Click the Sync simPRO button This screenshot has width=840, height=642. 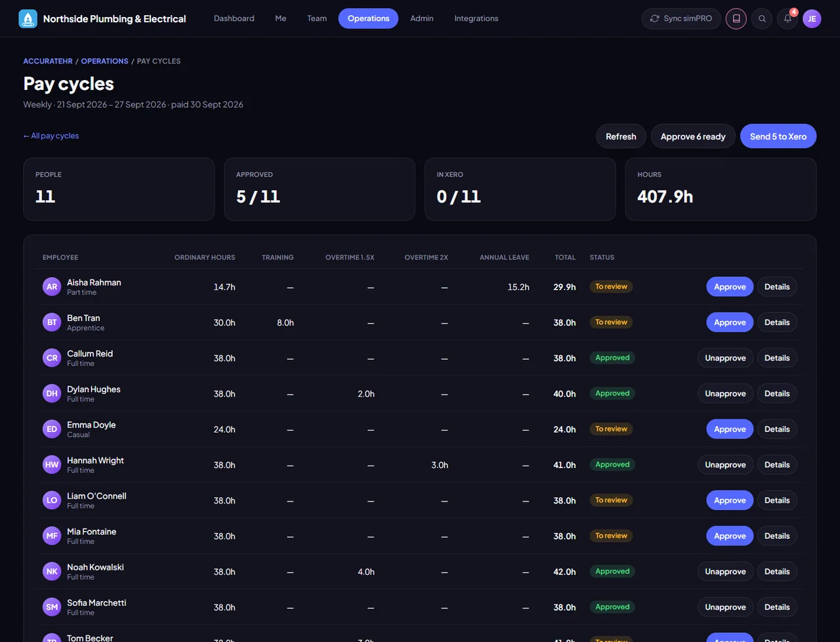point(681,18)
